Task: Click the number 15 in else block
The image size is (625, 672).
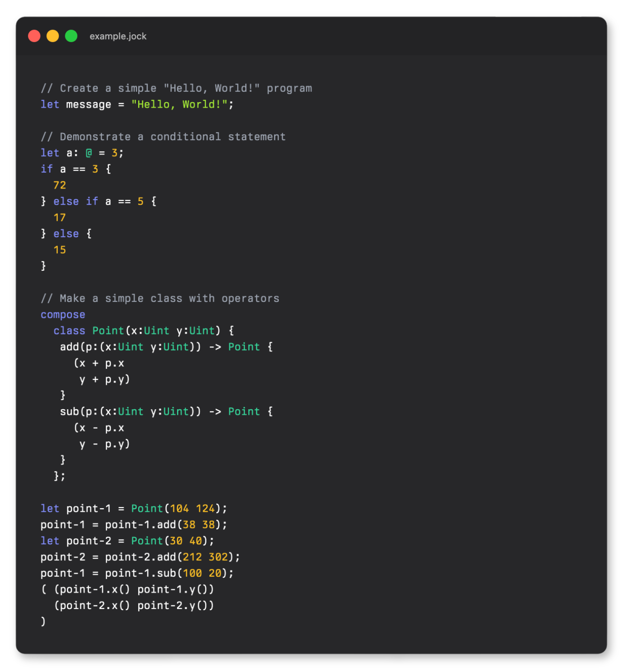Action: [x=60, y=250]
